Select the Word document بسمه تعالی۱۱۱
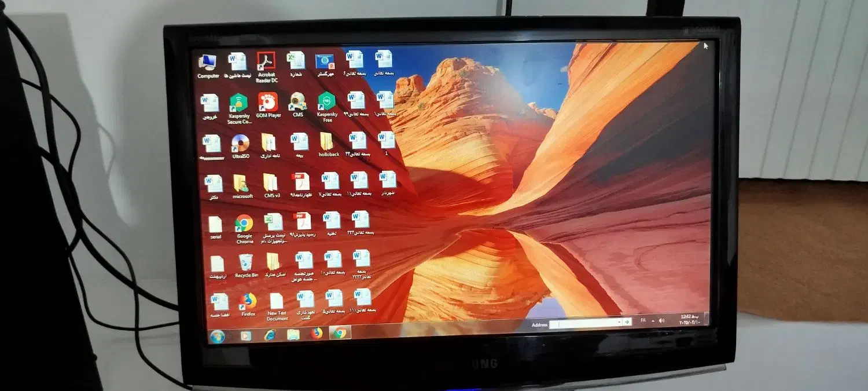This screenshot has height=391, width=868. coord(363,301)
